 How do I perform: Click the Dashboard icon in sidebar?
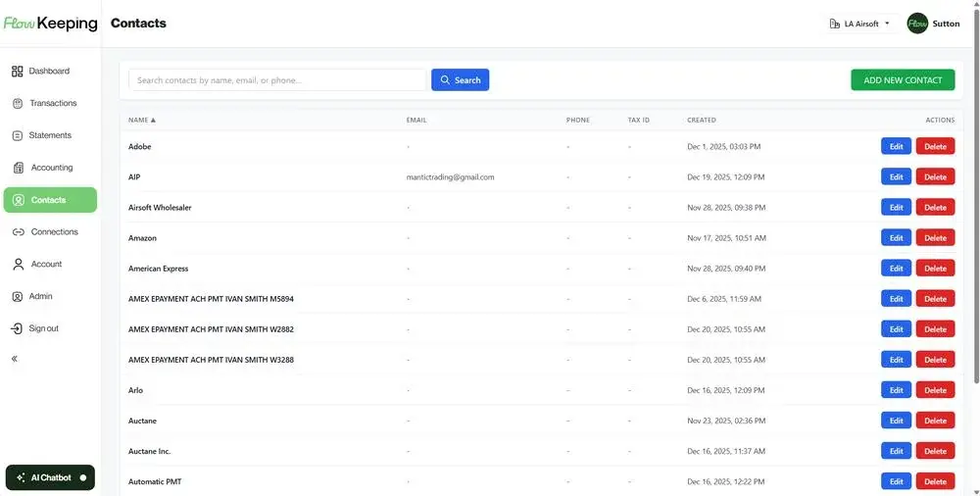coord(18,72)
